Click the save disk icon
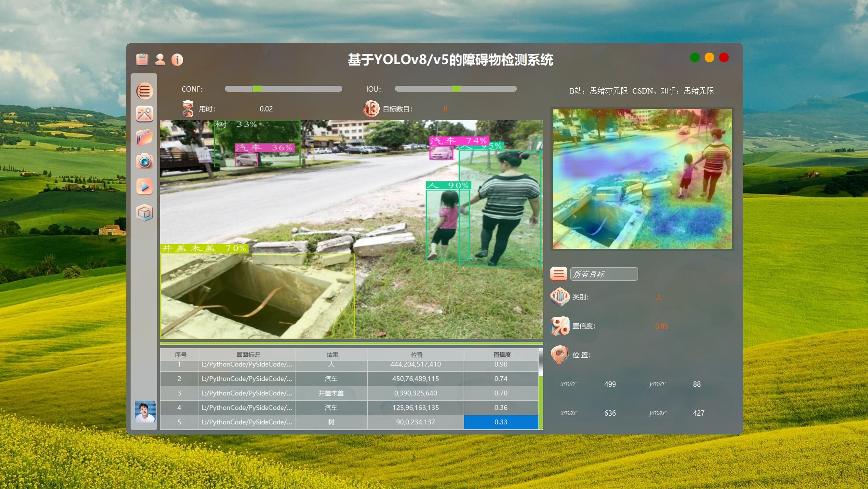Image resolution: width=868 pixels, height=489 pixels. pos(142,59)
